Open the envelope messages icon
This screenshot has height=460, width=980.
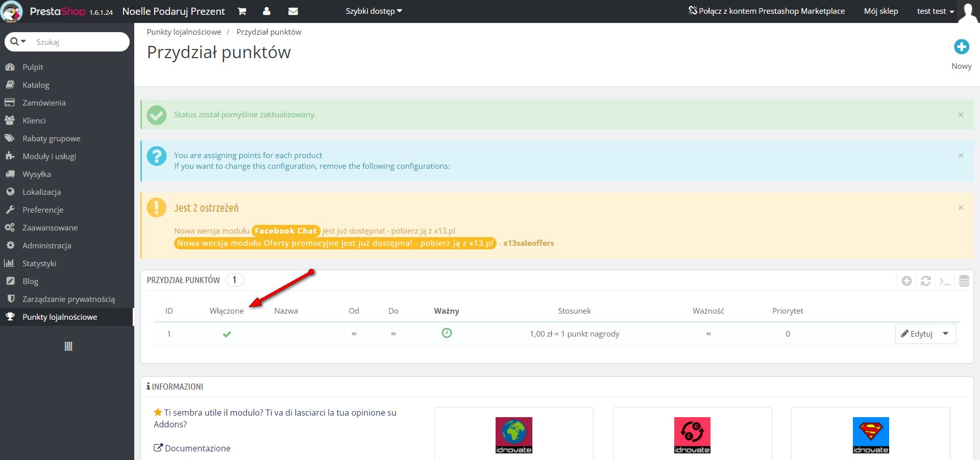[x=293, y=11]
